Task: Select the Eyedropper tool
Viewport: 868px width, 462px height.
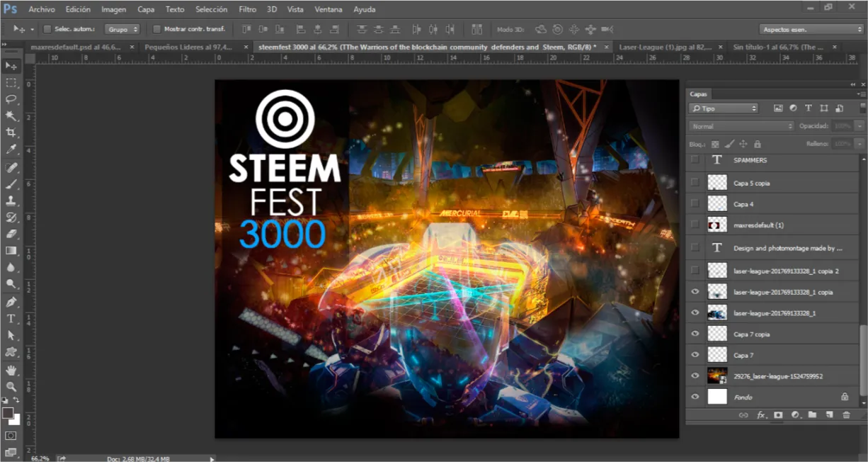Action: coord(11,150)
